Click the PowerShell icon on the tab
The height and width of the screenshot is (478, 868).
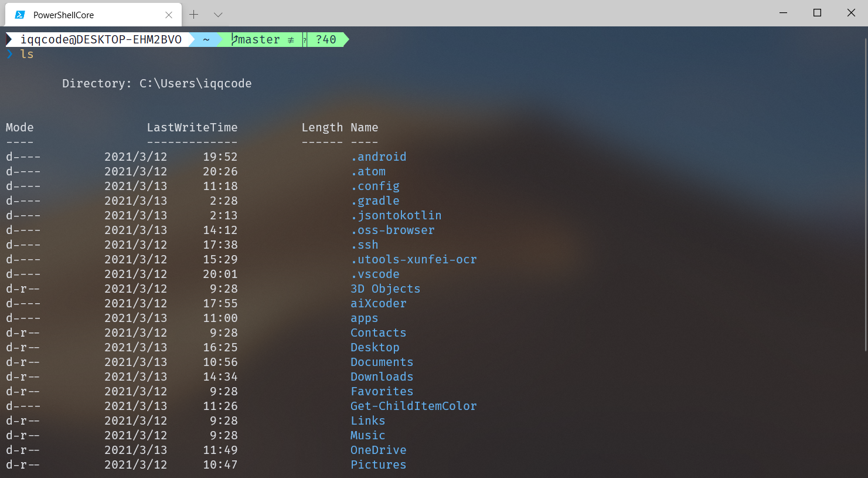pyautogui.click(x=20, y=15)
